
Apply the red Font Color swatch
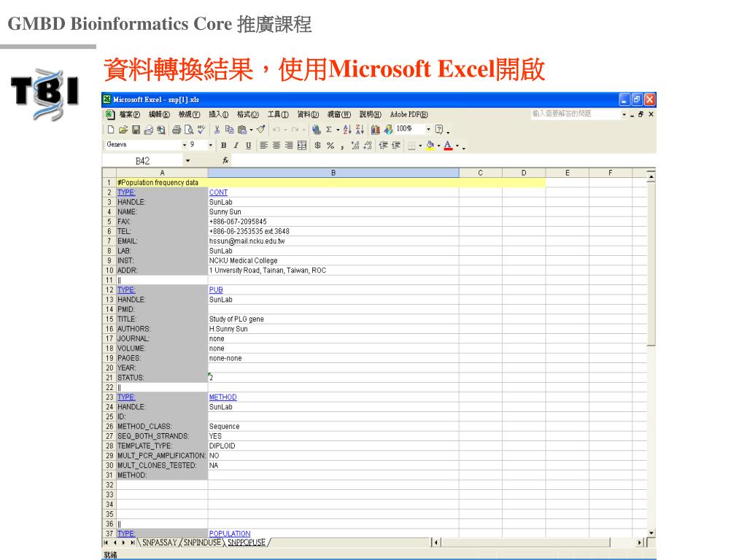449,145
